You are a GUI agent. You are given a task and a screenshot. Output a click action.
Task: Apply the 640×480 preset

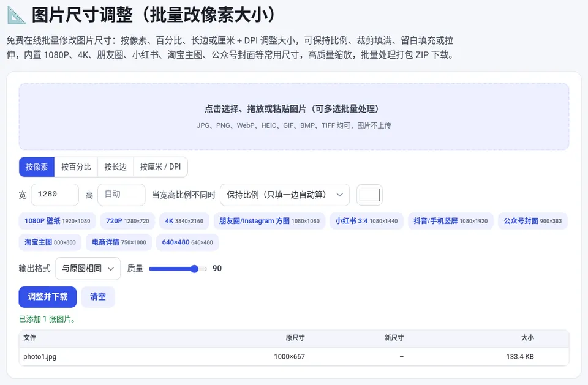187,242
